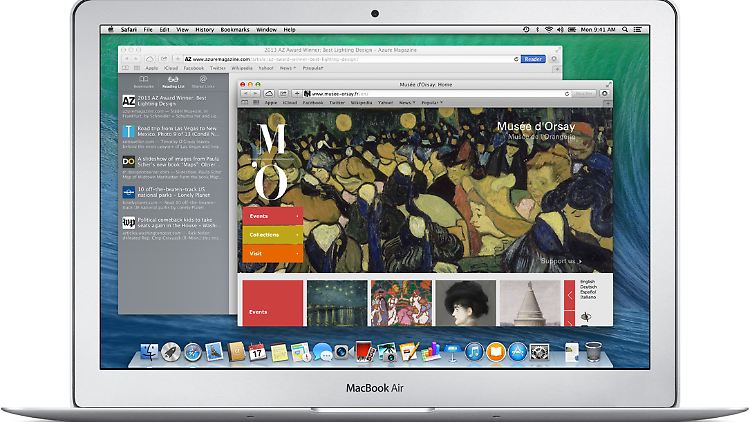Launch iTunes from the Dock
The height and width of the screenshot is (422, 750).
473,351
